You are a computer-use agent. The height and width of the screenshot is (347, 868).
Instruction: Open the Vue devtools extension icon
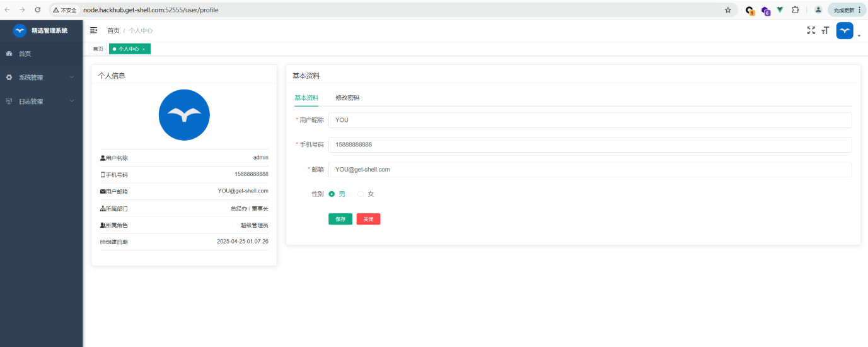tap(780, 10)
